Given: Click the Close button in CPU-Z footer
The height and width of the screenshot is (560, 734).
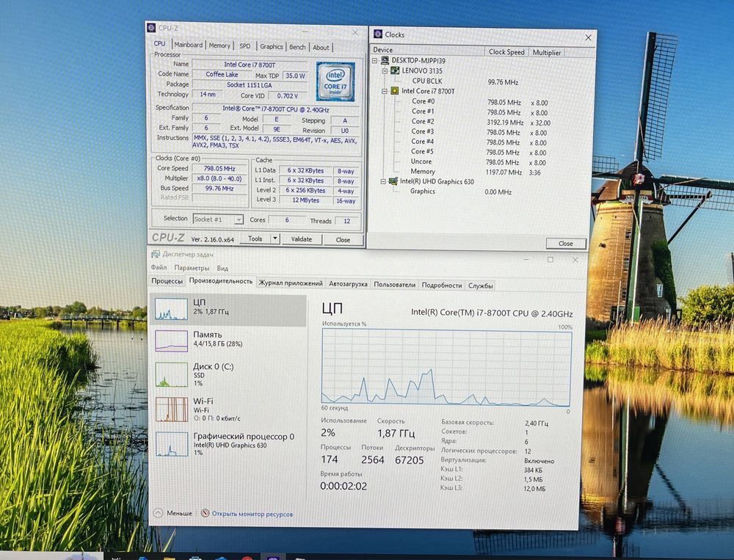Looking at the screenshot, I should click(x=343, y=239).
